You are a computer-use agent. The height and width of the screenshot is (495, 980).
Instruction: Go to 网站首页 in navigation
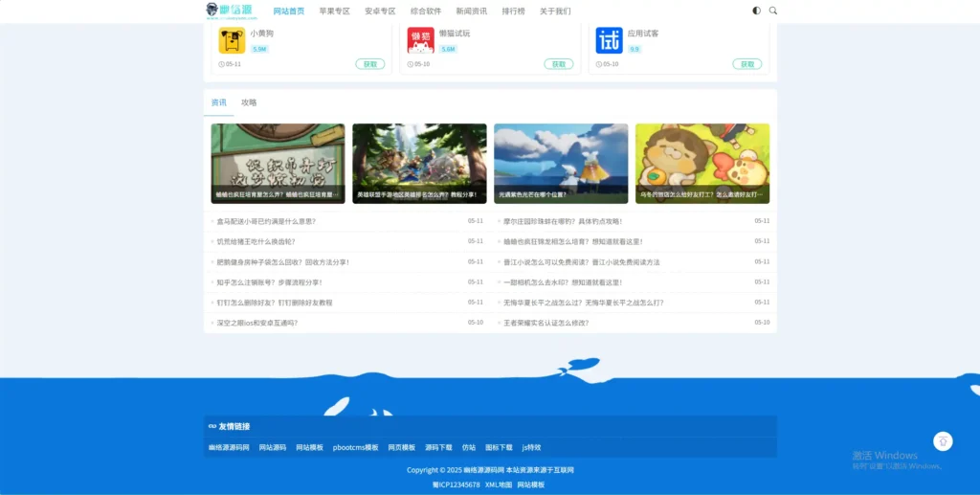[289, 11]
